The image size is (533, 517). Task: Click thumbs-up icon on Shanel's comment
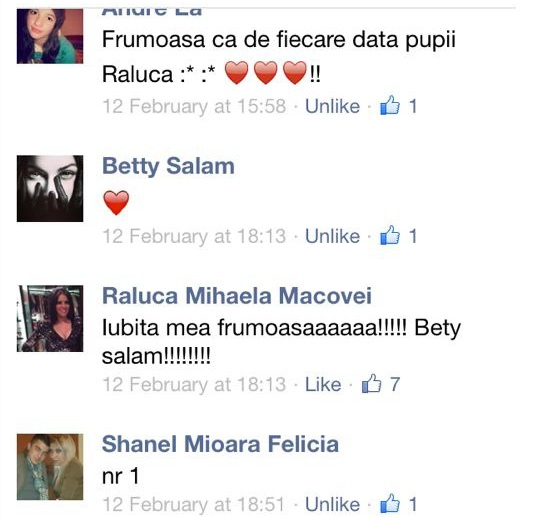[390, 503]
